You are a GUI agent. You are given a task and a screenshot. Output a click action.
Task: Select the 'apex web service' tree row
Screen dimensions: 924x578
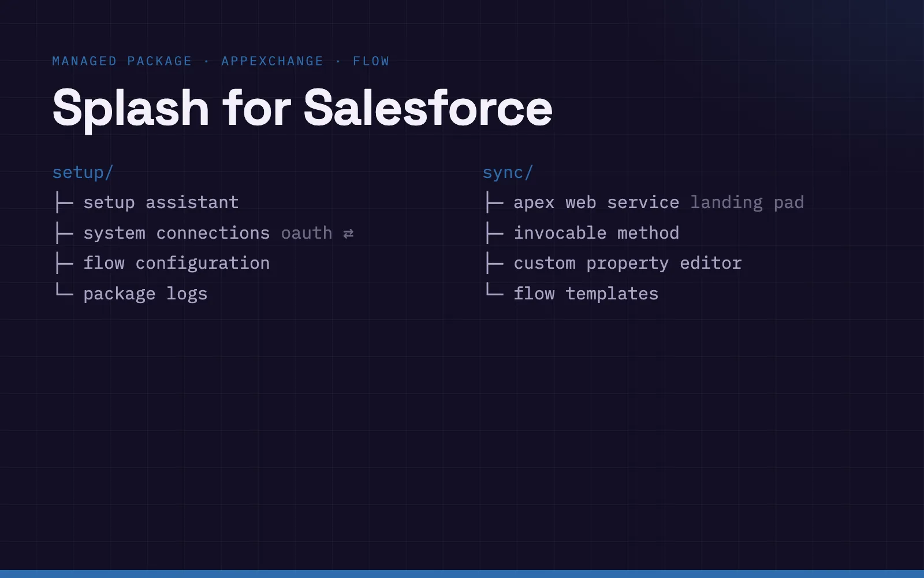tap(644, 202)
